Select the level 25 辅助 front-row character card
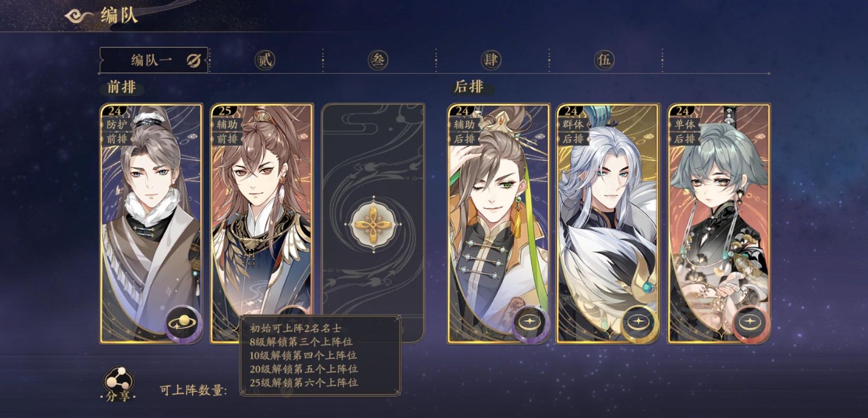This screenshot has width=868, height=418. pyautogui.click(x=262, y=223)
